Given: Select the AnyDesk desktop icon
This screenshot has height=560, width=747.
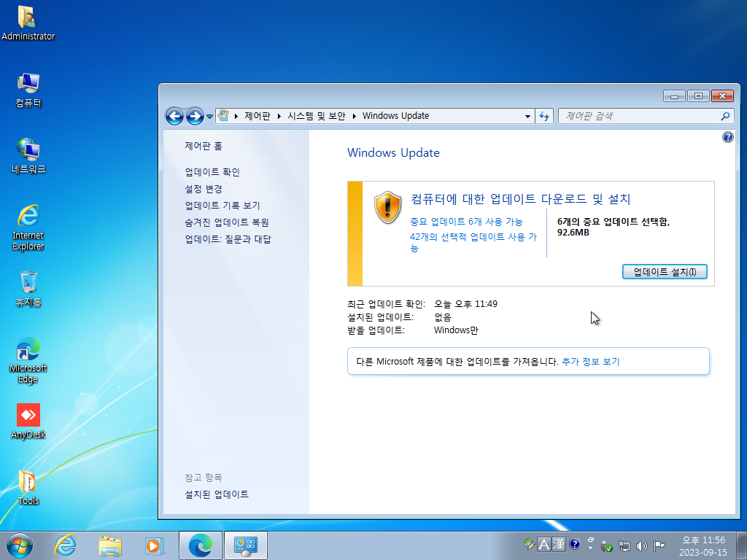Looking at the screenshot, I should pos(28,421).
